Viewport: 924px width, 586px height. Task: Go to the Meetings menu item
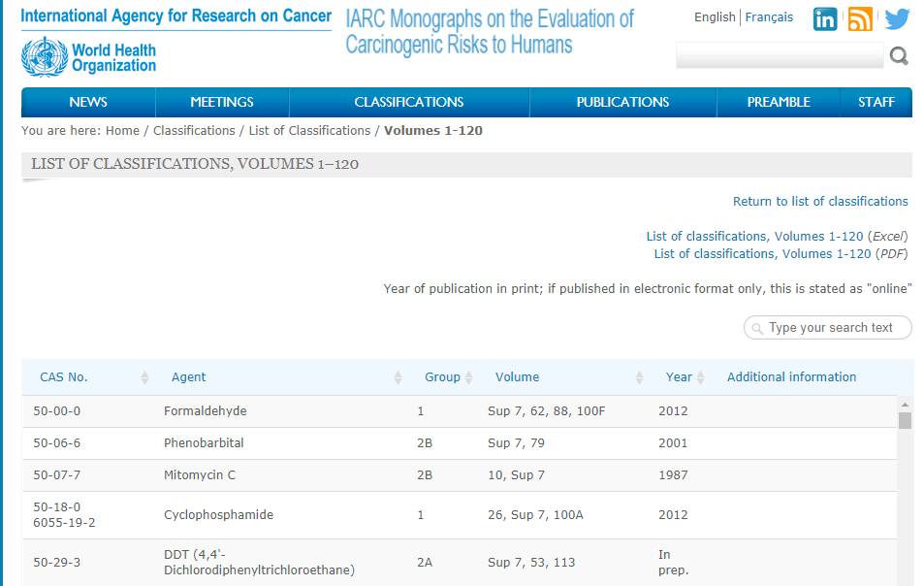[x=222, y=102]
